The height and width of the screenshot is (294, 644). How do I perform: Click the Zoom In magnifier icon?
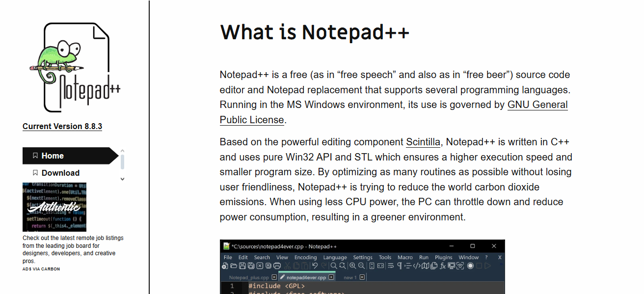(353, 266)
